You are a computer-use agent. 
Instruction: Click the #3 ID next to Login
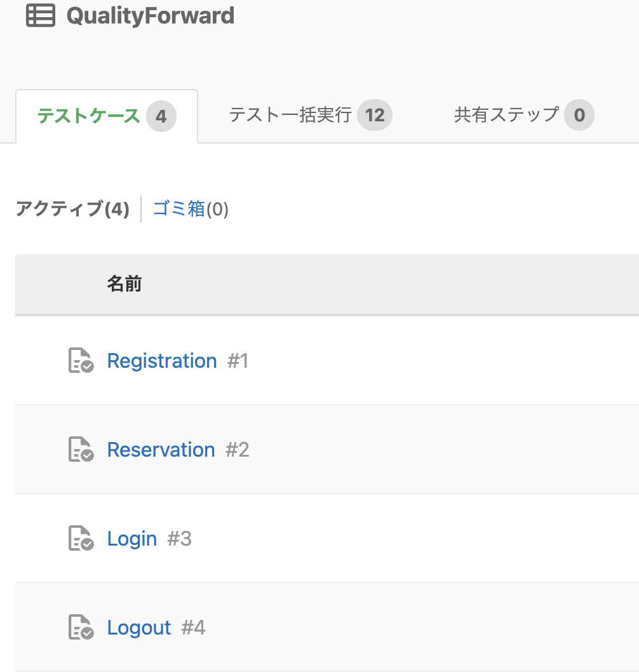click(x=180, y=539)
